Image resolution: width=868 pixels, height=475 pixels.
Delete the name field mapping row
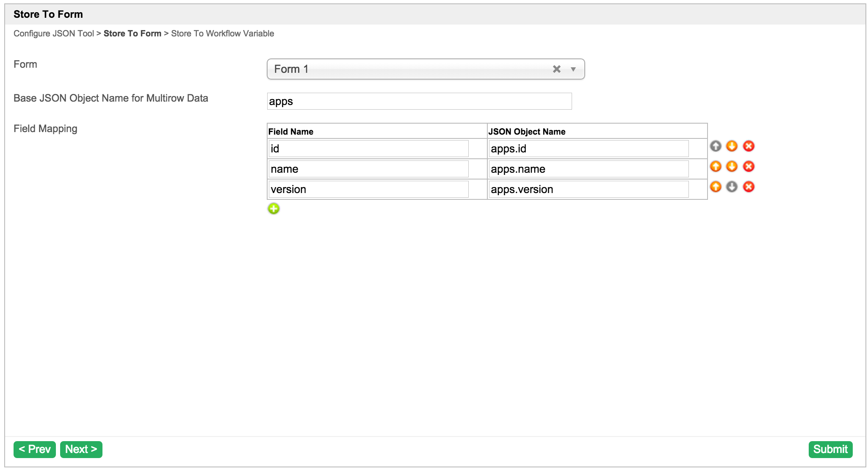click(749, 166)
